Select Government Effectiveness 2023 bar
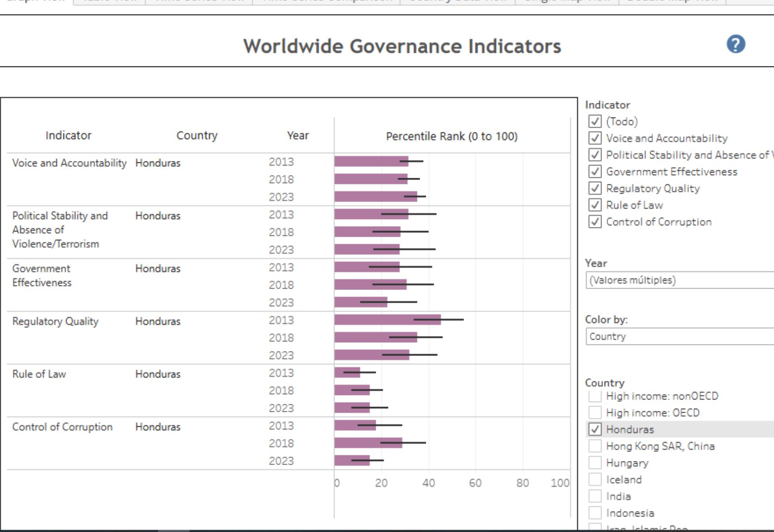This screenshot has height=532, width=774. click(361, 302)
